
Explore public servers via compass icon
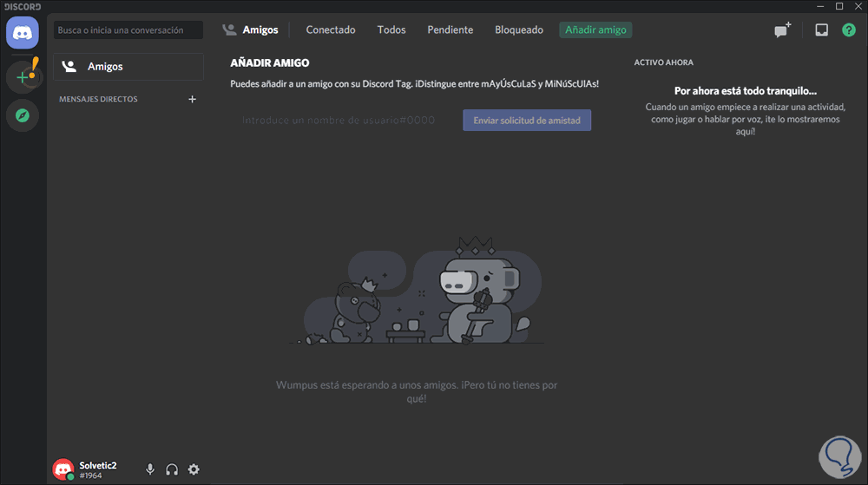pyautogui.click(x=23, y=115)
